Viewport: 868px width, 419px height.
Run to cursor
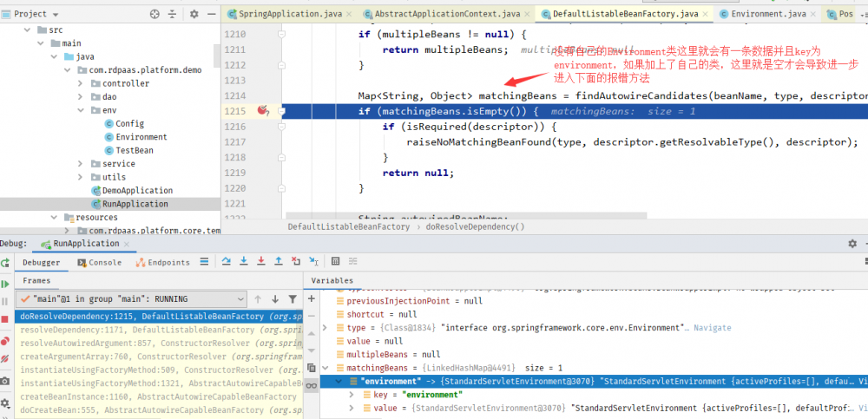click(314, 262)
